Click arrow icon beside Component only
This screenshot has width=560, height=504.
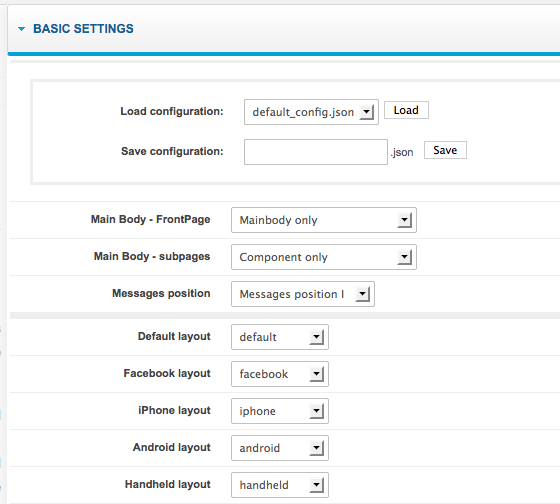click(404, 257)
